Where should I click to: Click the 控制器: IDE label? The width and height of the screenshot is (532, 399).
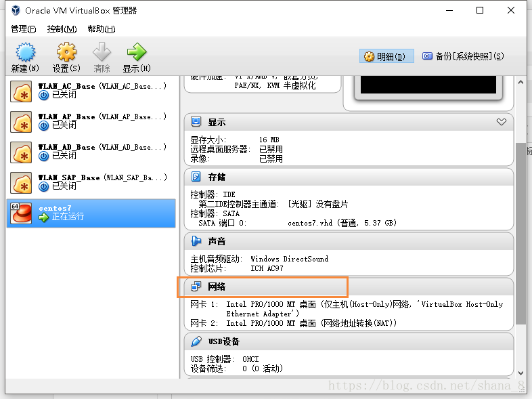(x=213, y=194)
